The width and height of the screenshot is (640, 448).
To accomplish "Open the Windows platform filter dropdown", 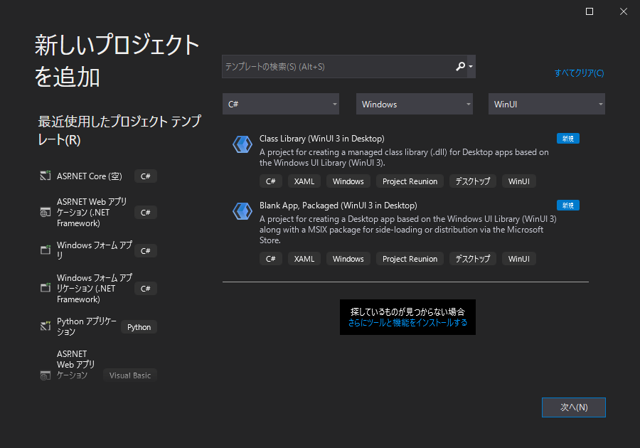I will pyautogui.click(x=414, y=104).
